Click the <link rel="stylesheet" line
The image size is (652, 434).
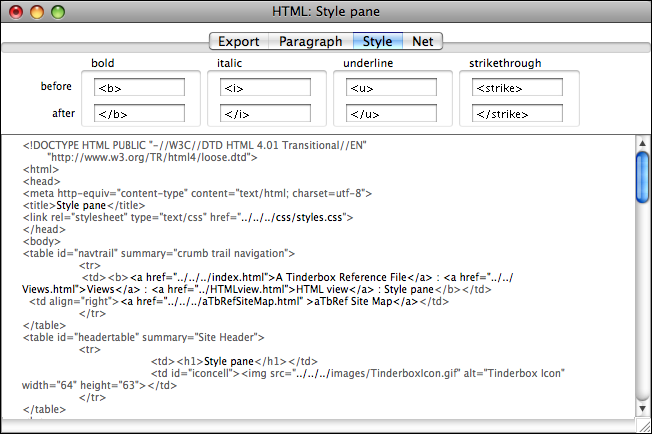(188, 217)
